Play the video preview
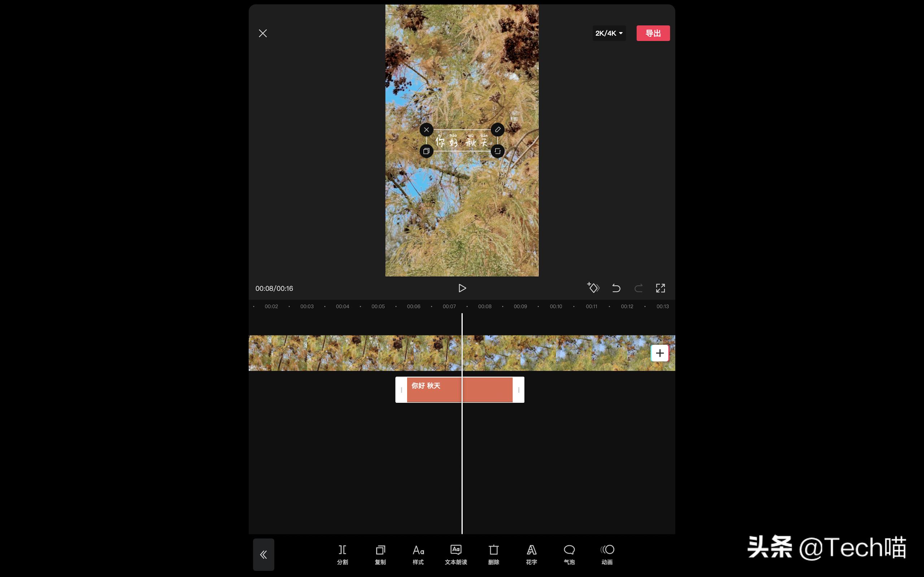 [462, 288]
